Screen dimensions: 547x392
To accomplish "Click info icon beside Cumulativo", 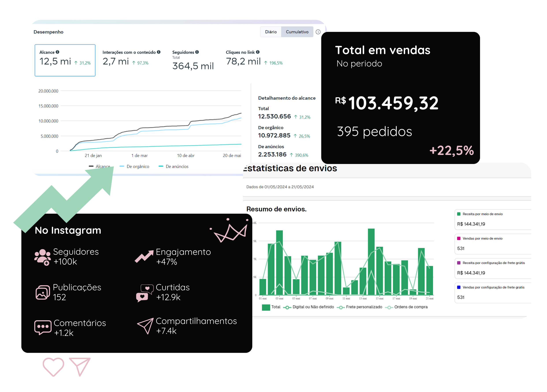I will pos(318,32).
